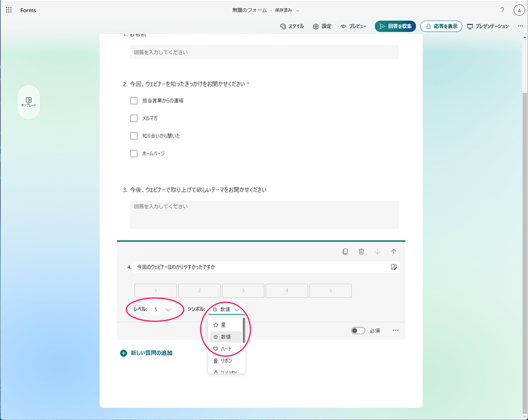Open the Microsoft 365 app launcher grid

tap(9, 10)
